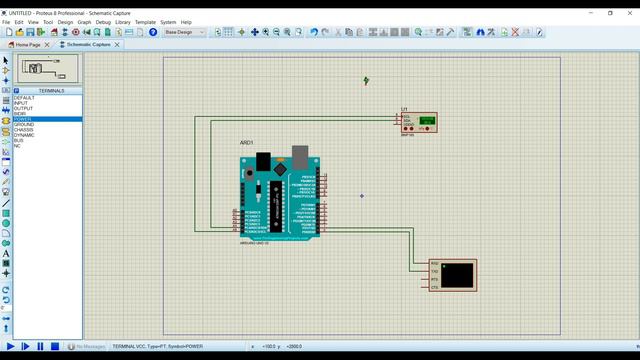The width and height of the screenshot is (640, 360).
Task: Select the Component Mode tool
Action: point(6,71)
